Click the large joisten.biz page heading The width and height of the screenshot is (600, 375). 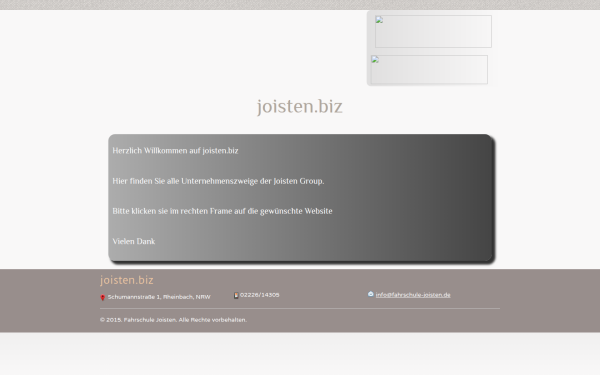pyautogui.click(x=300, y=106)
